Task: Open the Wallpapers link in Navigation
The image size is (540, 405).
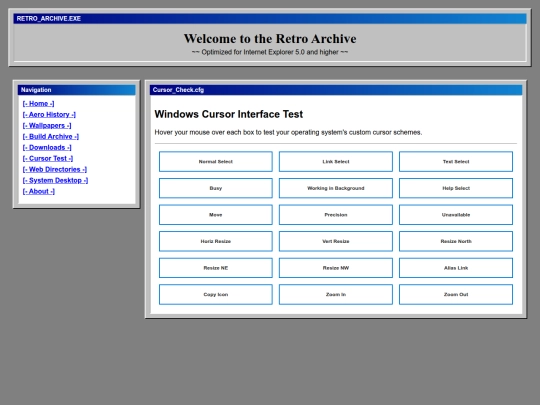Action: click(47, 126)
